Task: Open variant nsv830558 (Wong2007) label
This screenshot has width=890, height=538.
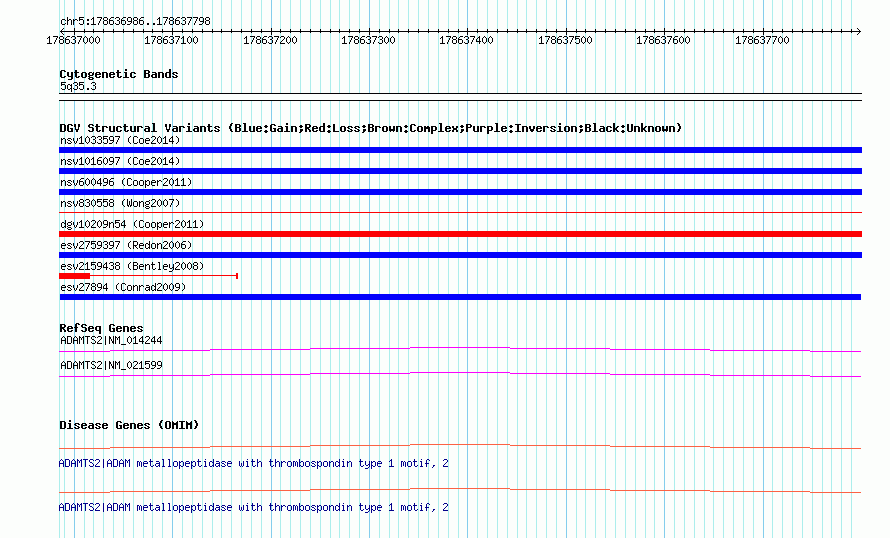Action: [x=120, y=203]
